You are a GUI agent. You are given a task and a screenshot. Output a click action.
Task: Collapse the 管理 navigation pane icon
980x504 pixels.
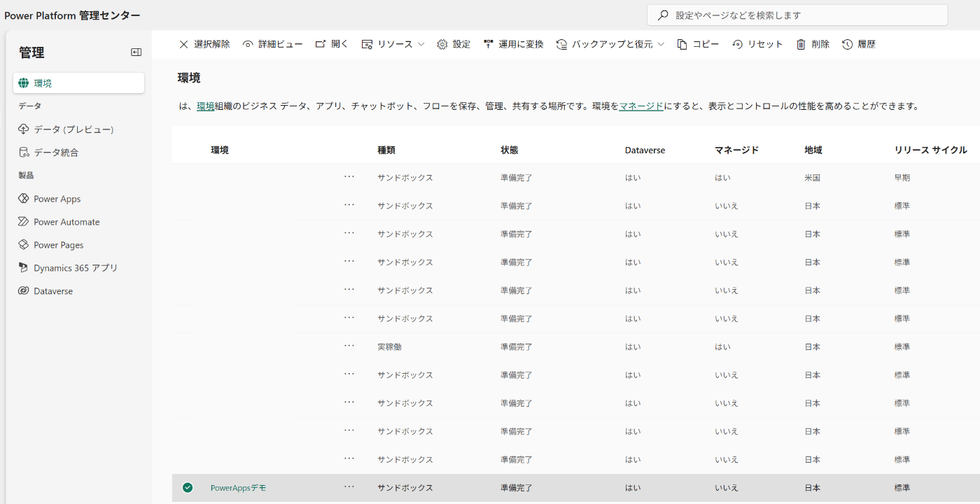(x=136, y=52)
